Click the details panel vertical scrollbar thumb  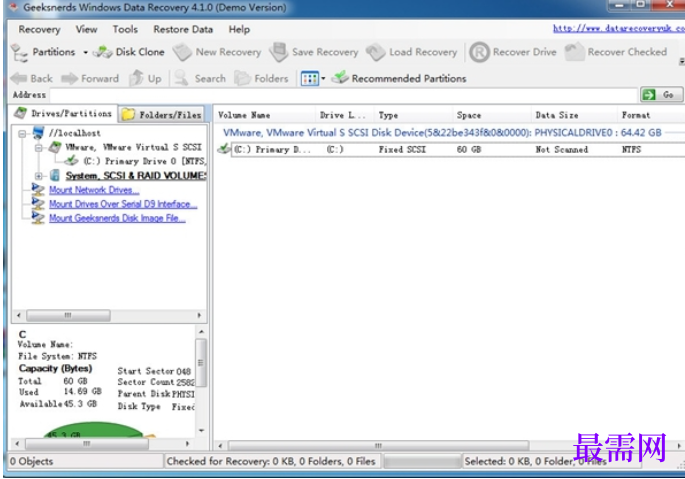tap(201, 363)
